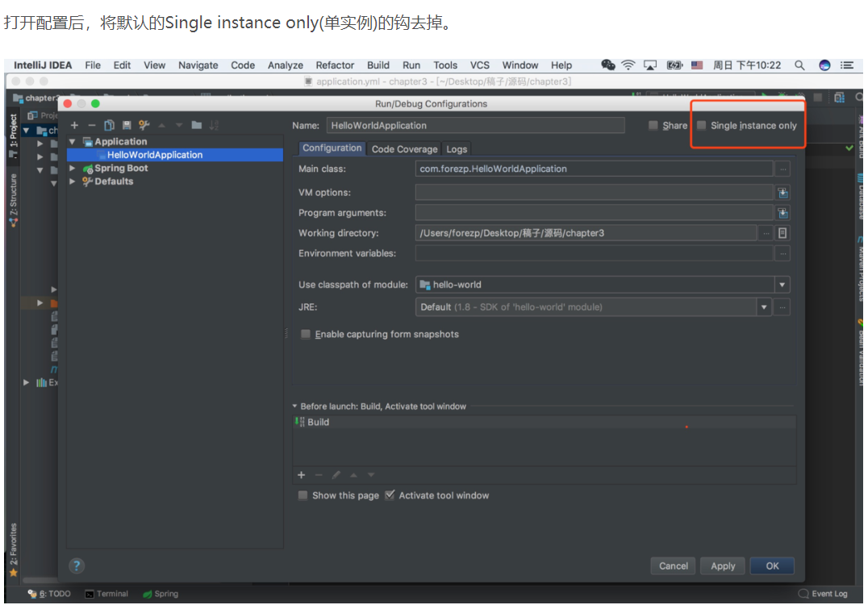
Task: Collapse the Application tree node
Action: pyautogui.click(x=72, y=142)
